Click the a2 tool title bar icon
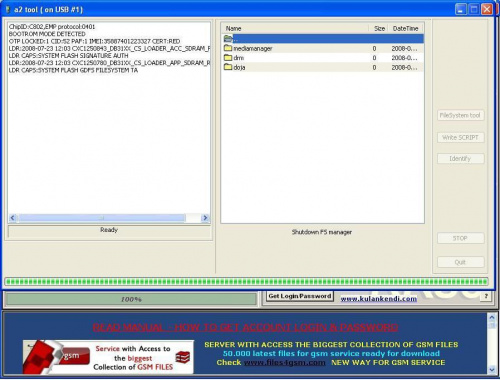The image size is (500, 380). coord(8,9)
